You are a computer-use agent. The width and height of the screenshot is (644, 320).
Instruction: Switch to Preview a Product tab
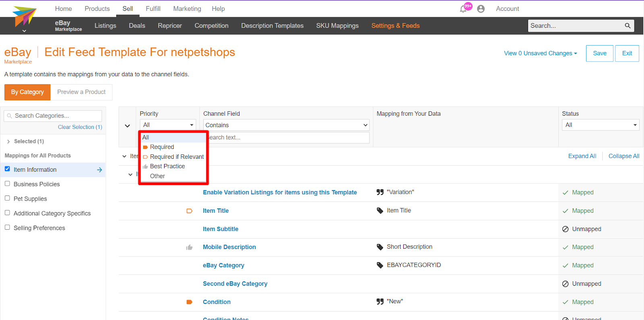(81, 92)
